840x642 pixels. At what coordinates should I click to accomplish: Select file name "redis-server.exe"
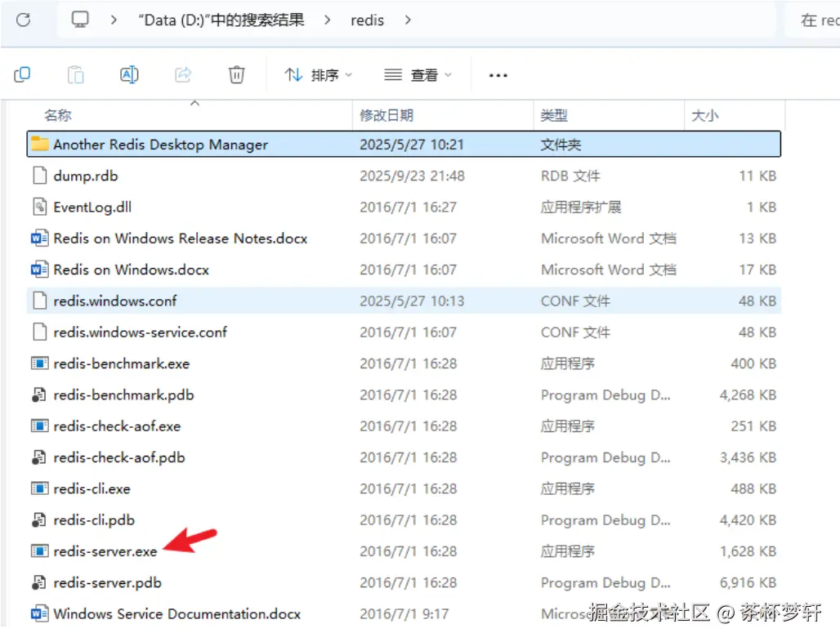(x=105, y=551)
